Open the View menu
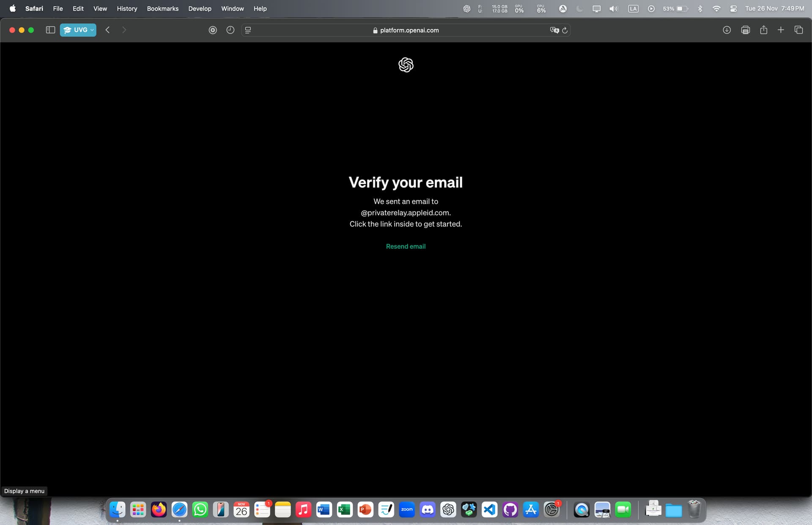The image size is (812, 525). click(x=100, y=8)
